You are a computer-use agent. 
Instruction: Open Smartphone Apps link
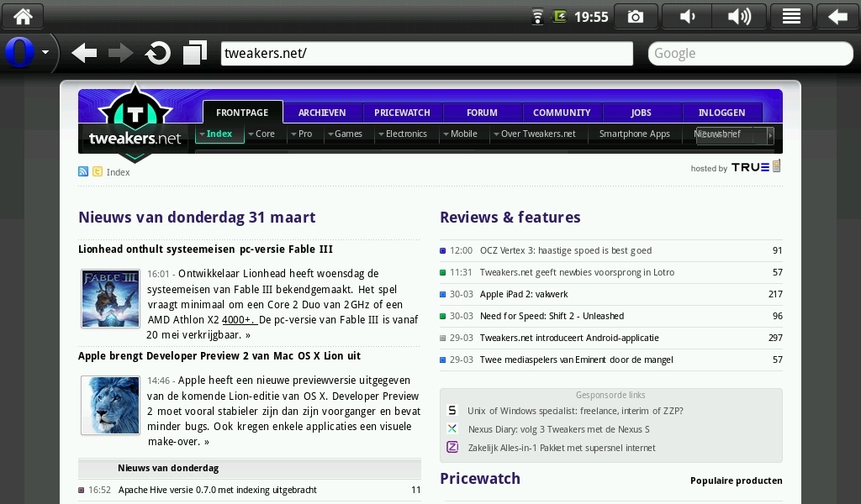[x=634, y=134]
